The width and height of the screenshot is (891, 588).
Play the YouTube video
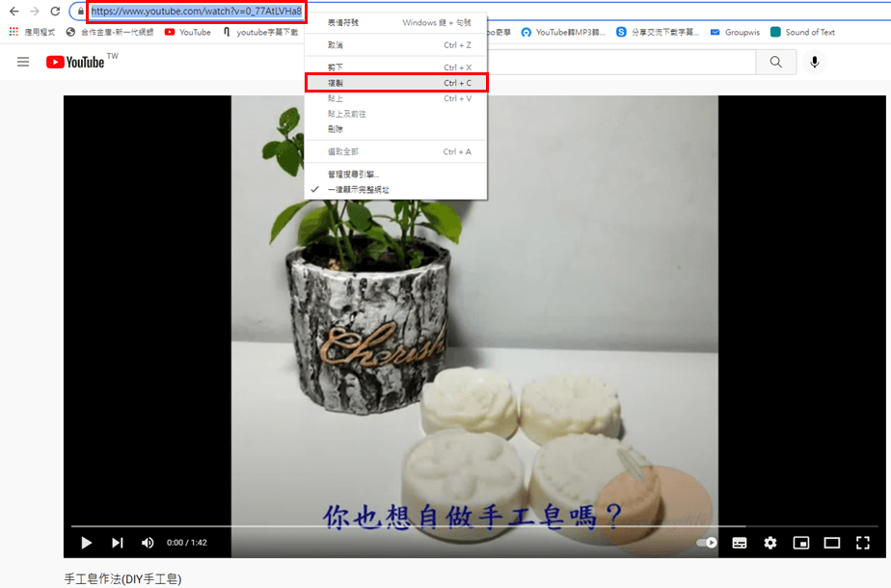click(87, 543)
